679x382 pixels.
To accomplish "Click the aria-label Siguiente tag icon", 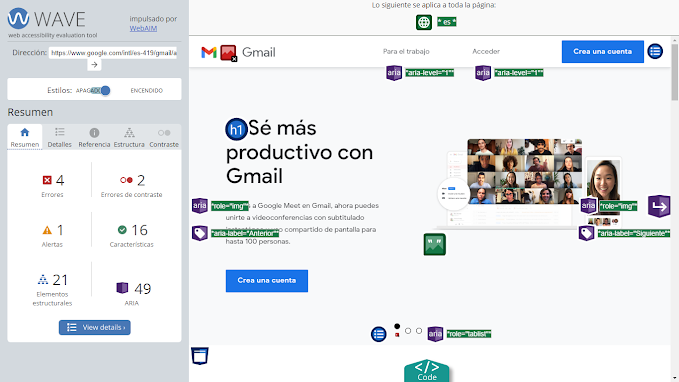I will pos(586,233).
